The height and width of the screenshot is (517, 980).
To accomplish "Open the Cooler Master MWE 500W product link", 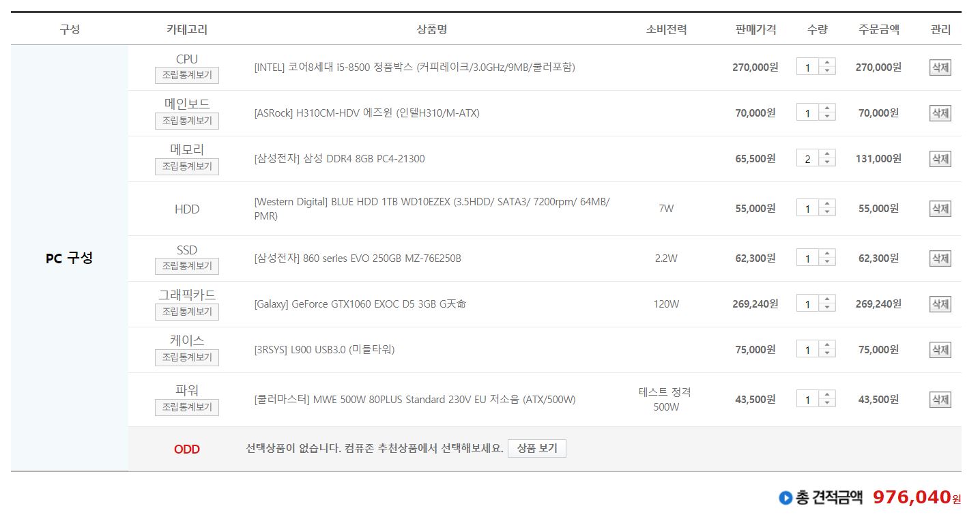I will (x=415, y=400).
